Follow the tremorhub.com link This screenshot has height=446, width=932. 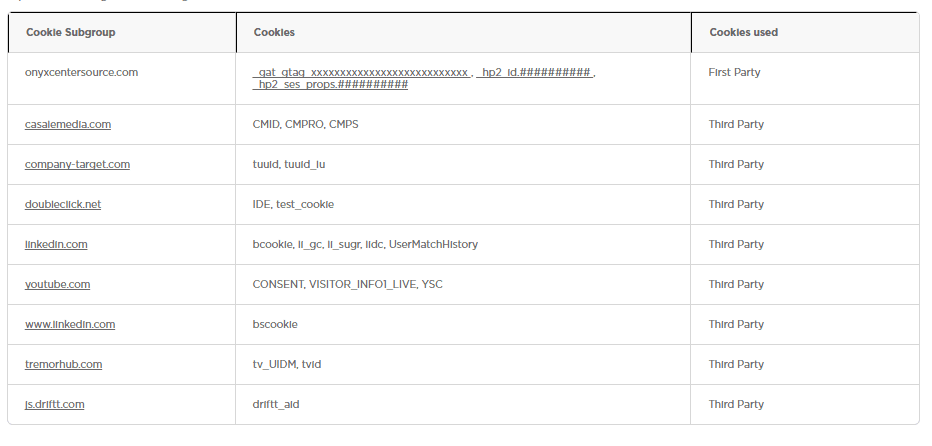(63, 365)
